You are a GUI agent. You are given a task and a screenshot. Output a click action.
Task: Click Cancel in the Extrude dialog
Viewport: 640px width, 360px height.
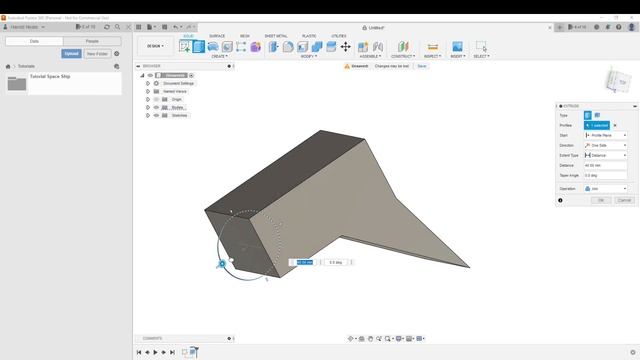click(624, 200)
